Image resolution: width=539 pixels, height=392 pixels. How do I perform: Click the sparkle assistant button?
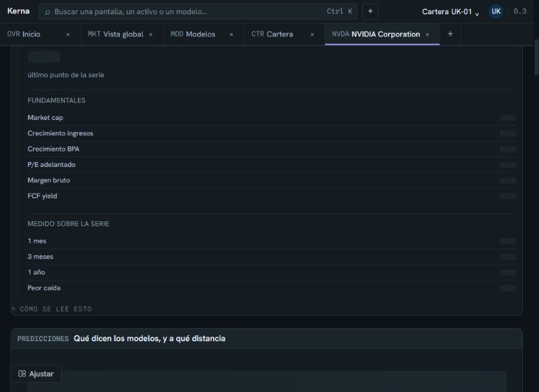pyautogui.click(x=370, y=11)
